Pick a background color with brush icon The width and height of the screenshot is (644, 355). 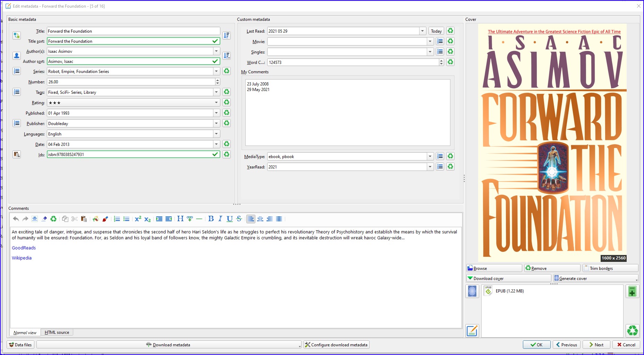(105, 219)
